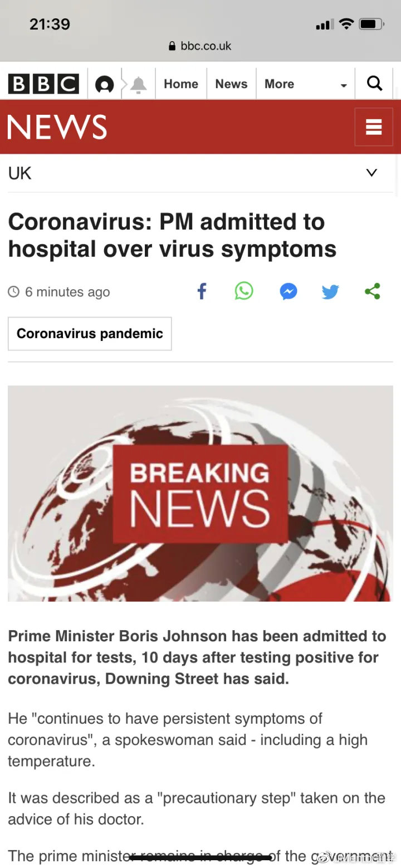Open the red News hamburger menu

pyautogui.click(x=374, y=127)
